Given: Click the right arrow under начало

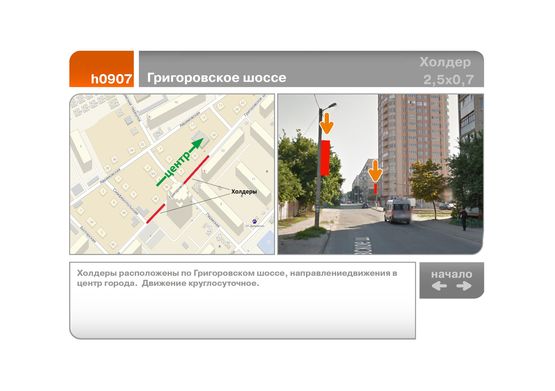Looking at the screenshot, I should click(464, 286).
